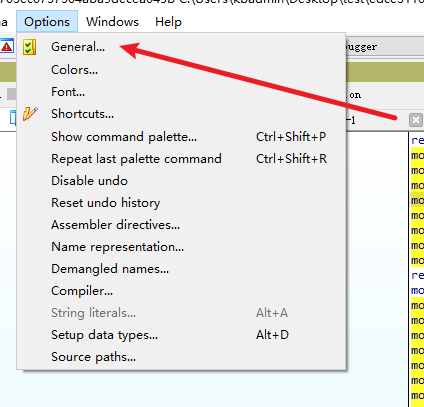Show command palette entry
The image size is (424, 407).
point(181,137)
